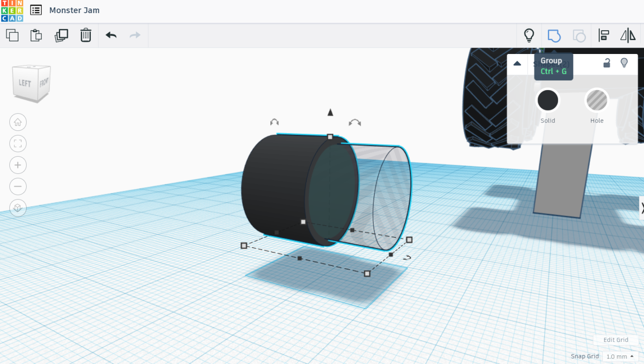Screen dimensions: 644x364
Task: Click the Show all lightbulb in toolbar
Action: (x=529, y=35)
